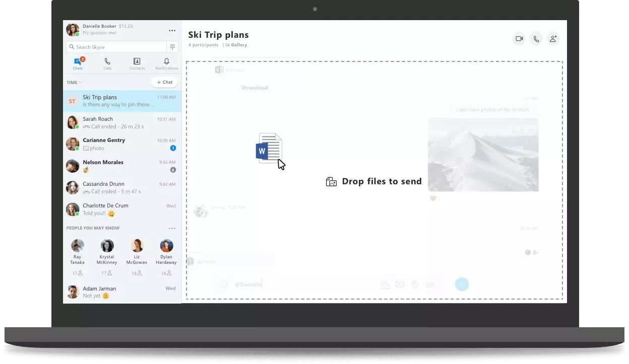Open the chat with Carianne Gentry

pyautogui.click(x=122, y=144)
